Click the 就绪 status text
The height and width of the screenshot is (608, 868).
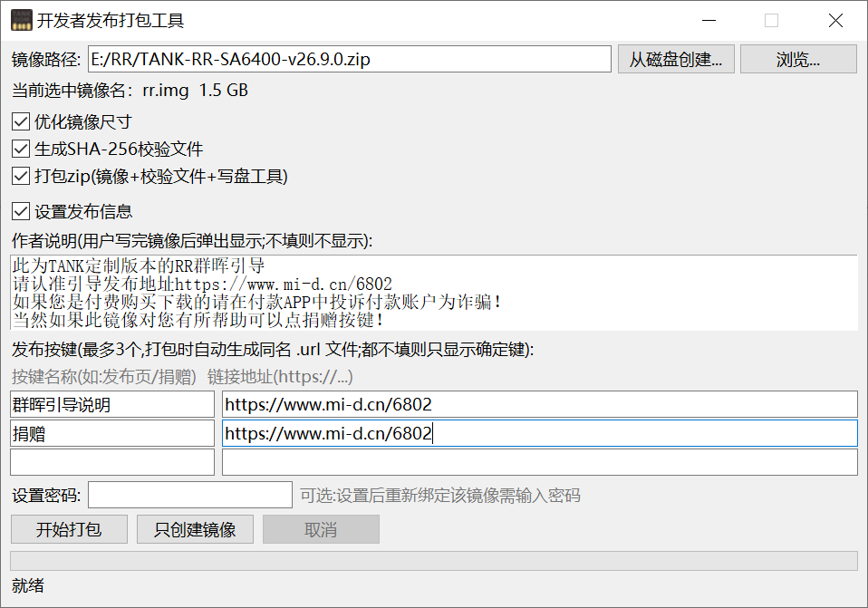point(28,585)
